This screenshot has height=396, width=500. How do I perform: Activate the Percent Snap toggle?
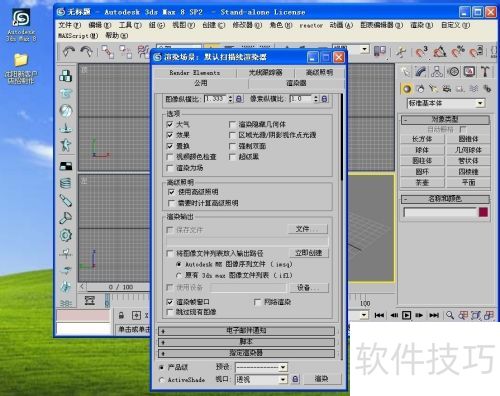458,52
